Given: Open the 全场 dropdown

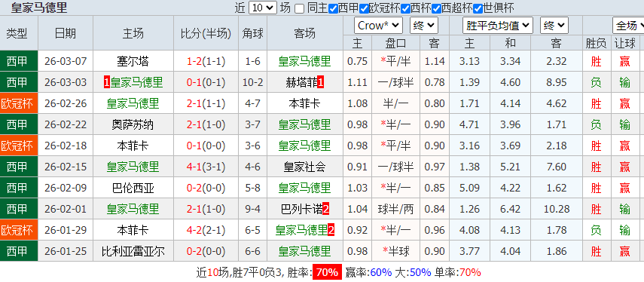Looking at the screenshot, I should point(628,26).
